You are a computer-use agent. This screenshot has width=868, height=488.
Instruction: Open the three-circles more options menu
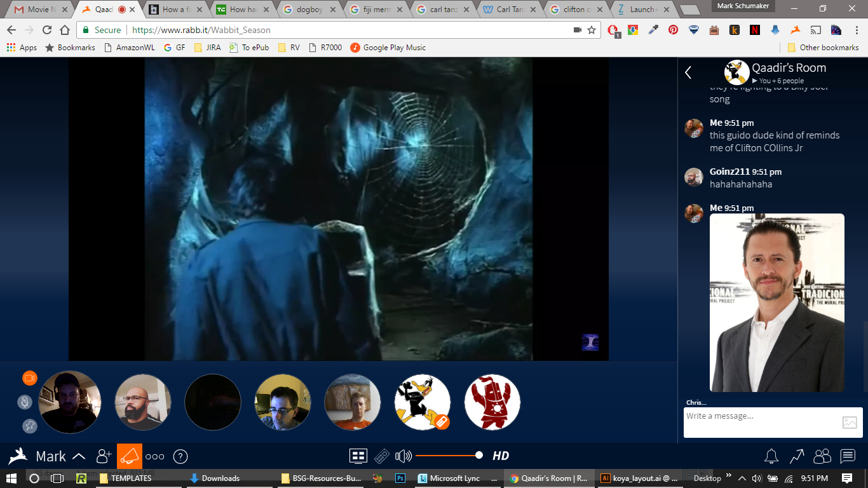click(155, 456)
